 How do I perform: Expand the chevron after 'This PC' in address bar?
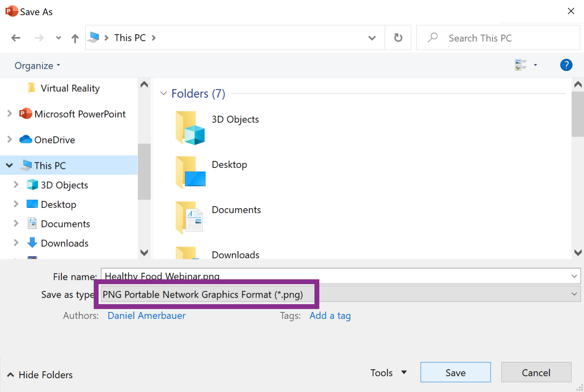pyautogui.click(x=154, y=38)
